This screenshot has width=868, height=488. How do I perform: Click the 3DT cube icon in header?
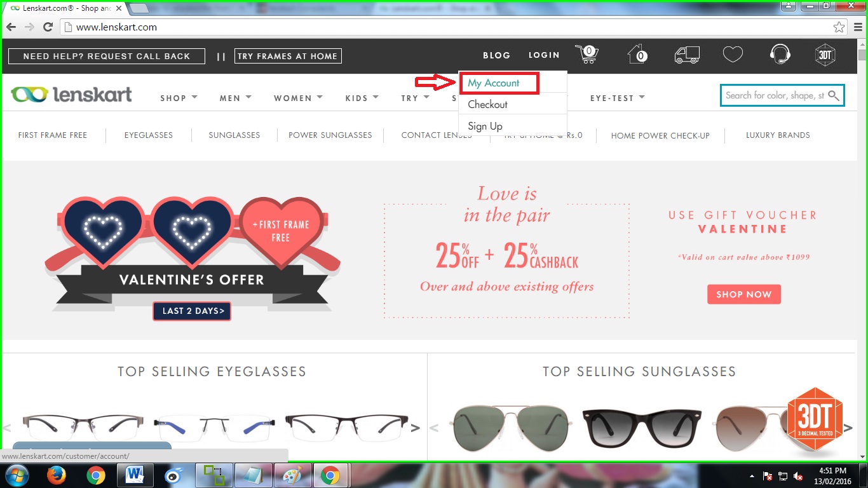825,55
